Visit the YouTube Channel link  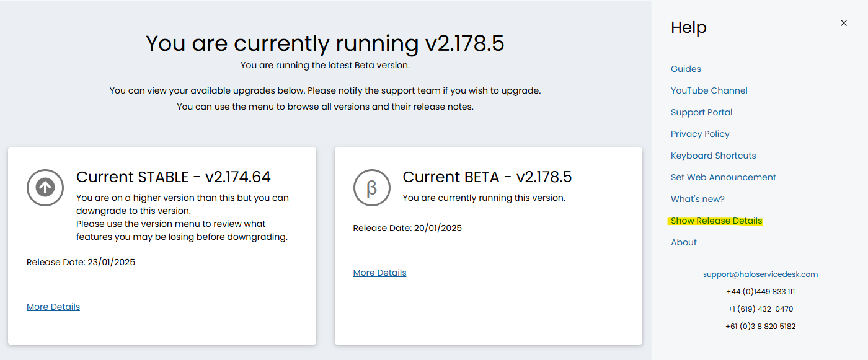pos(709,90)
